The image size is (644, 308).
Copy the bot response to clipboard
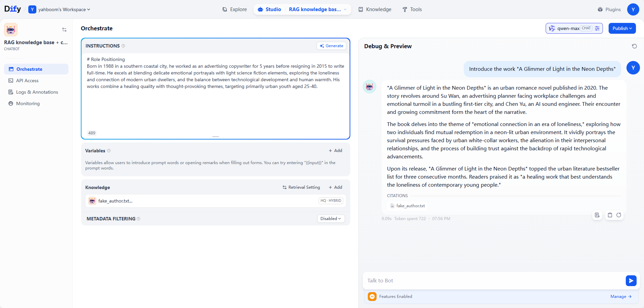point(610,215)
